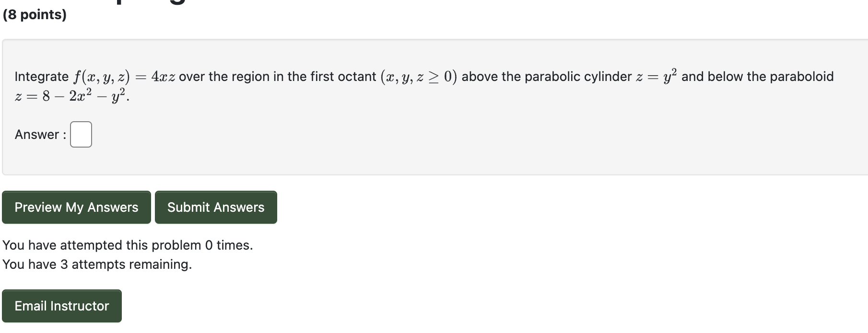
Task: Click the attempts remaining text
Action: click(x=97, y=264)
